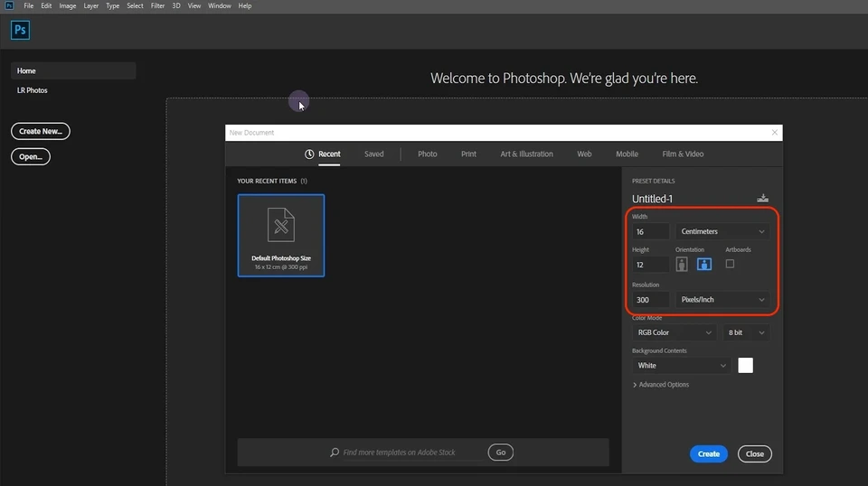
Task: Click the clock icon on Recent tab
Action: 309,154
